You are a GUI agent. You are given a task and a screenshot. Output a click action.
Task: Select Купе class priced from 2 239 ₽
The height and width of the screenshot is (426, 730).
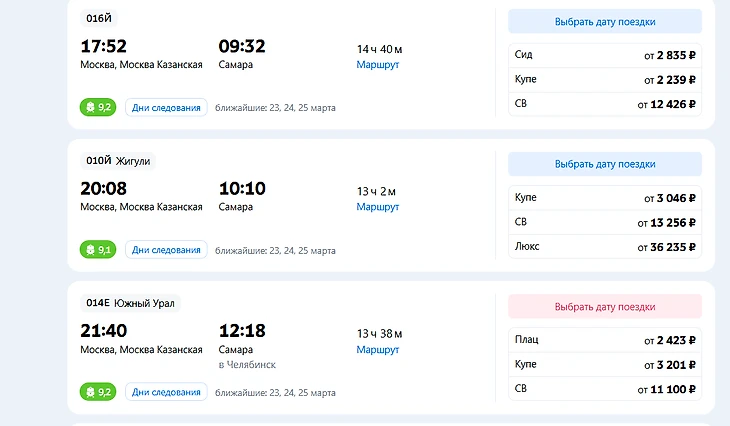(x=604, y=79)
